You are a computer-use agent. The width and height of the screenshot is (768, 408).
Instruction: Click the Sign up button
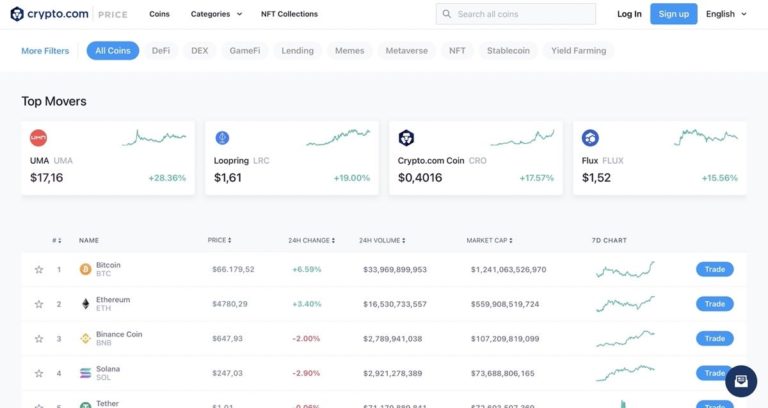point(673,14)
